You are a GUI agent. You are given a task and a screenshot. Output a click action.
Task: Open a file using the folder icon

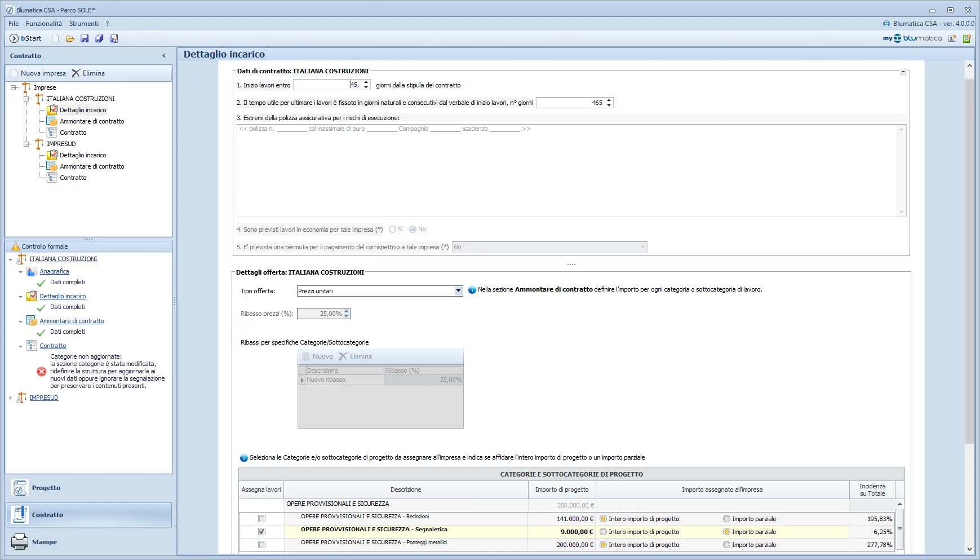tap(70, 38)
